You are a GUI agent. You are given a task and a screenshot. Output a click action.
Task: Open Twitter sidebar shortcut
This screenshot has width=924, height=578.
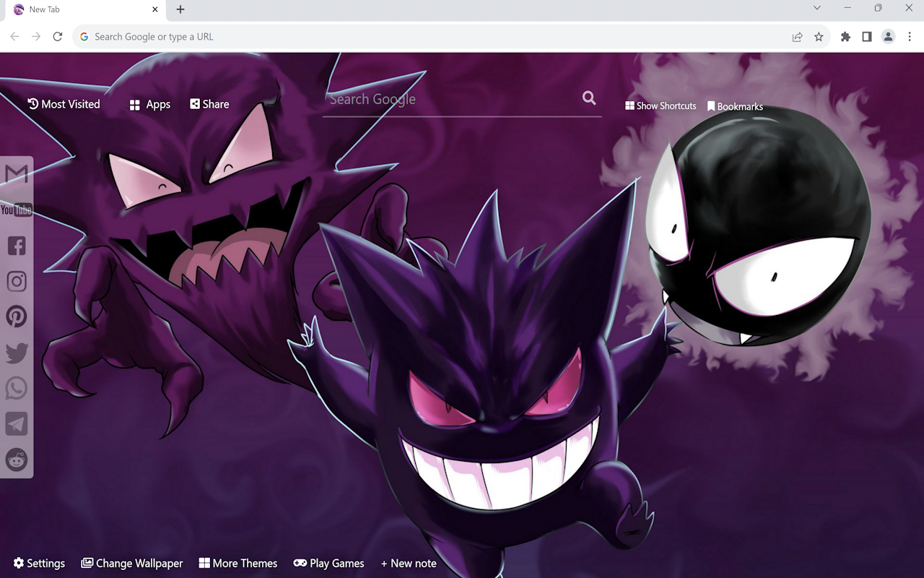tap(17, 353)
